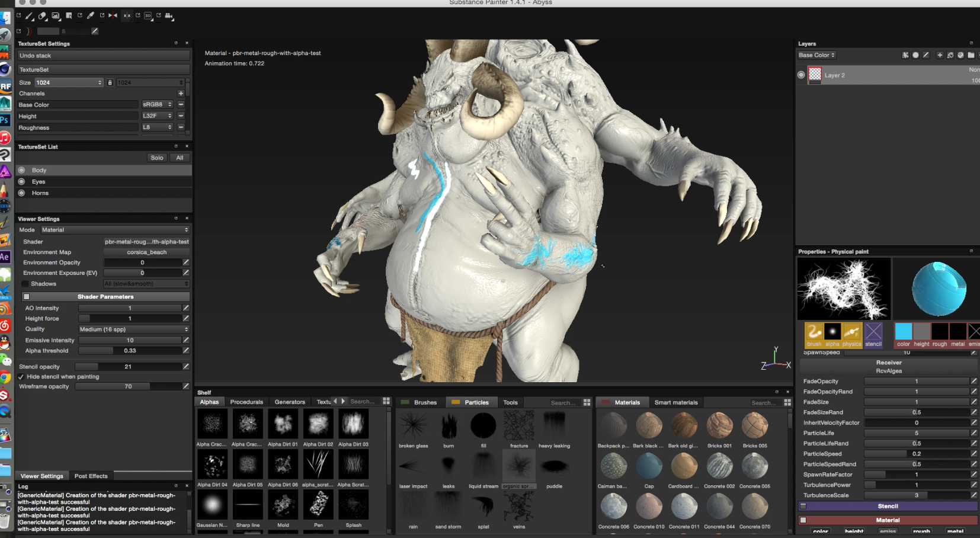980x538 pixels.
Task: Collapse the Shader Parameters section checkbox
Action: click(x=26, y=297)
